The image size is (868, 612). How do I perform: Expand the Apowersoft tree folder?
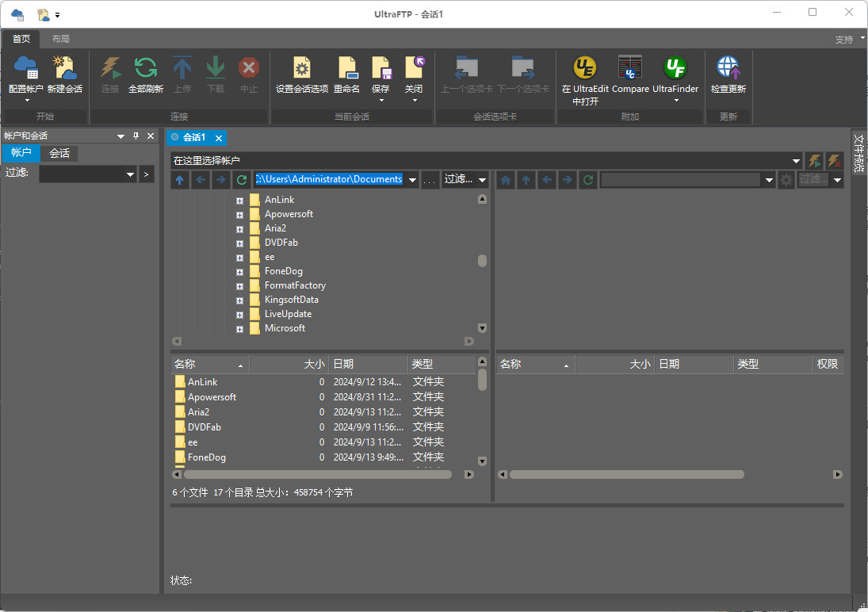[239, 215]
